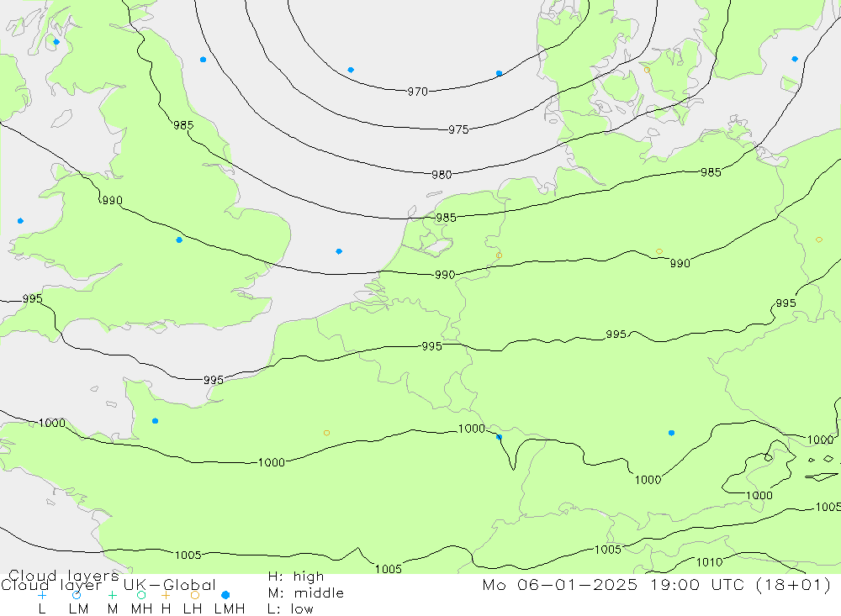Click the 990 label over Wales
The image size is (841, 616).
(112, 201)
